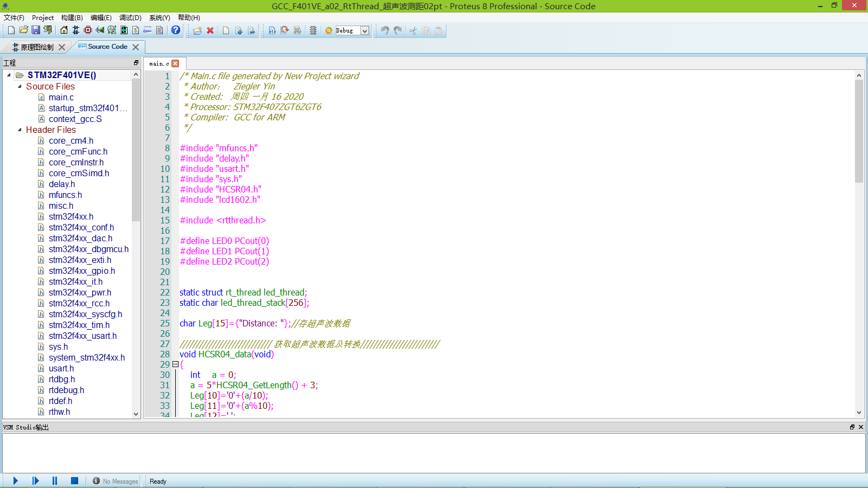The image size is (868, 488).
Task: Stop the simulation
Action: [75, 481]
